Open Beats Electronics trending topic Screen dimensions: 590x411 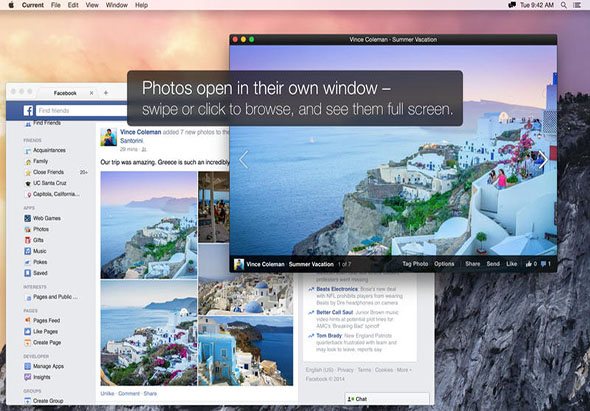click(337, 289)
